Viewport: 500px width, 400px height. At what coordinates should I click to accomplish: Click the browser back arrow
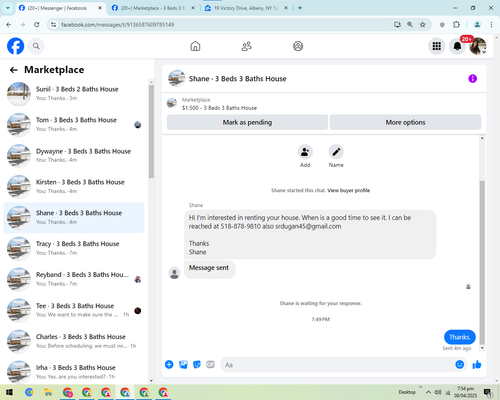(9, 24)
